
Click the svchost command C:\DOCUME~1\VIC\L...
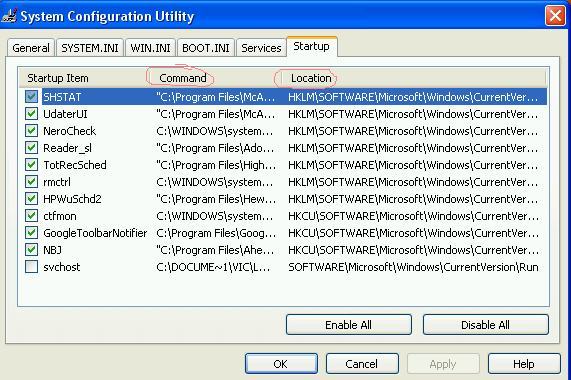213,267
